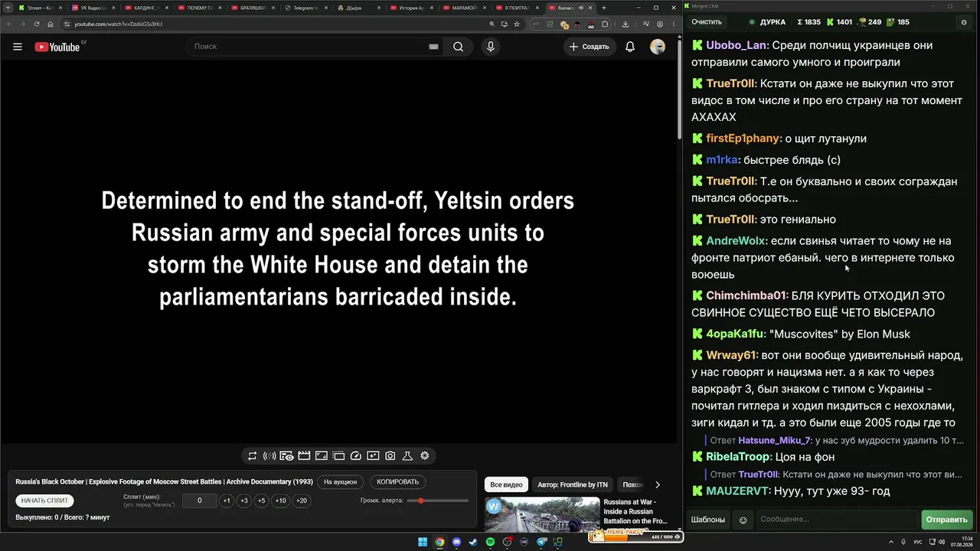Viewport: 980px width, 551px height.
Task: Open Discord from the taskbar
Action: coord(456,543)
